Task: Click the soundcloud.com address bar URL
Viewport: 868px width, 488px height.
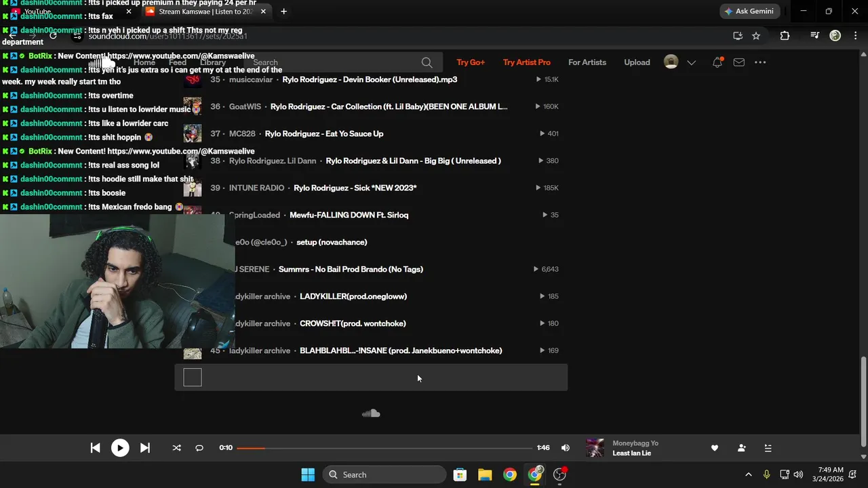Action: (168, 36)
